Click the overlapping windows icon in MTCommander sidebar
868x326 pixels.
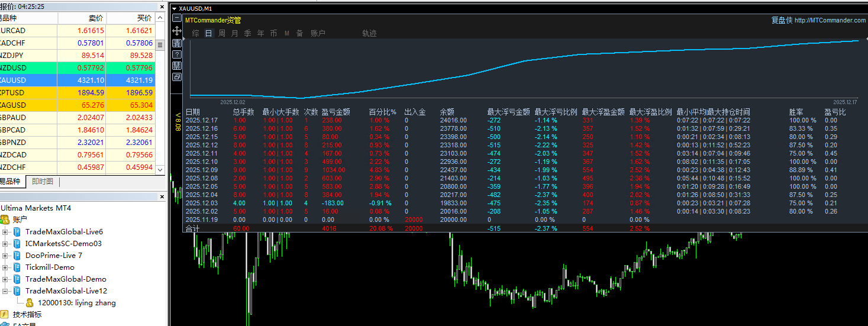click(177, 77)
